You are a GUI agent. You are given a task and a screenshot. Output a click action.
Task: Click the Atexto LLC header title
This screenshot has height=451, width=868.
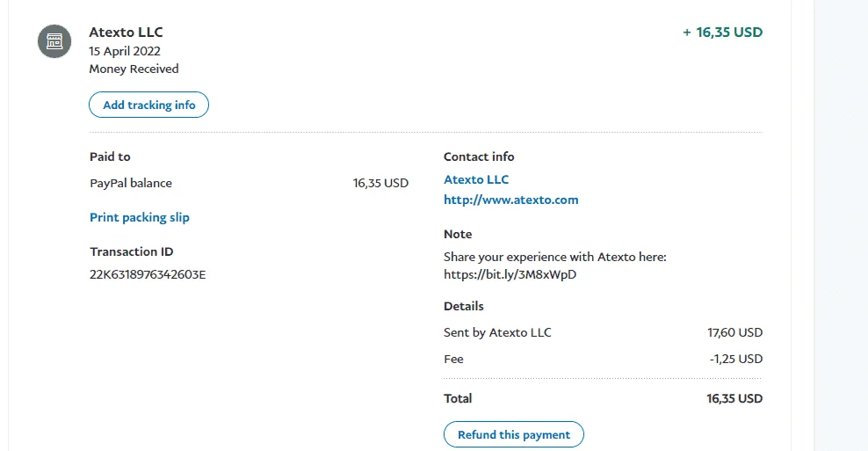(127, 33)
